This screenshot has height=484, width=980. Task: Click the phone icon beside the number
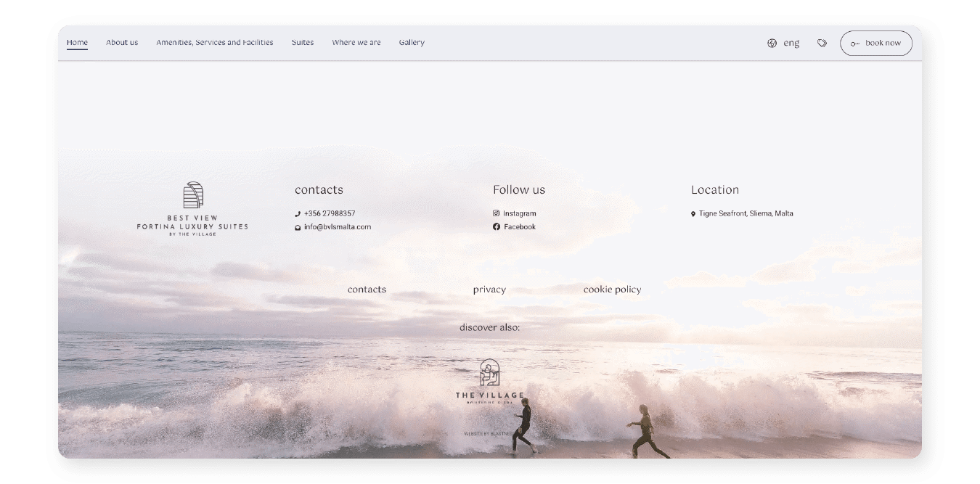[x=298, y=214]
